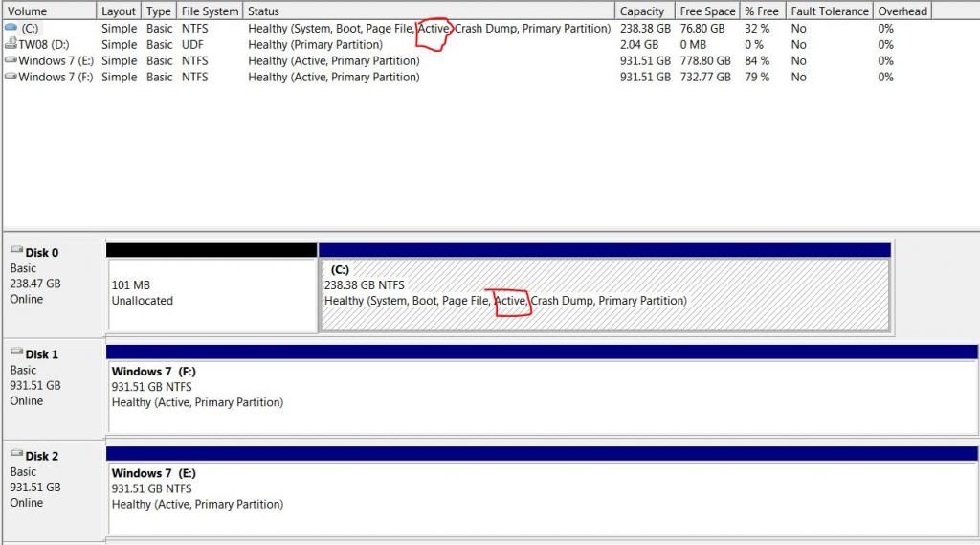The image size is (980, 545).
Task: Click the % Free column header
Action: click(x=762, y=11)
